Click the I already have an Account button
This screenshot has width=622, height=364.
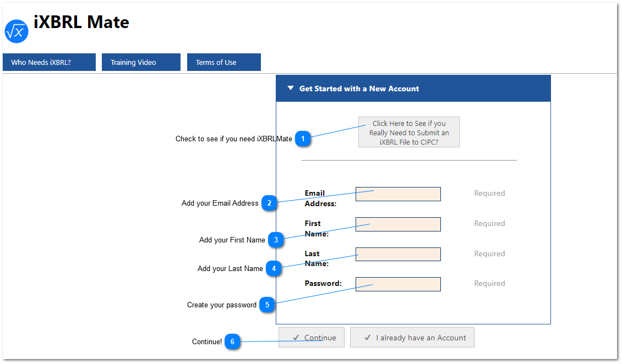tap(412, 338)
